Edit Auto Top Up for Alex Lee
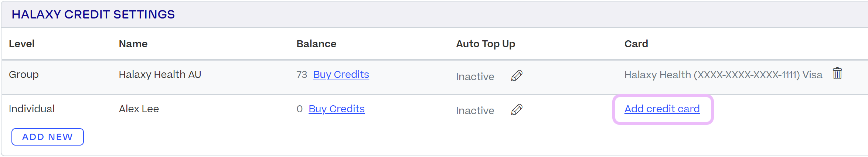 tap(517, 110)
